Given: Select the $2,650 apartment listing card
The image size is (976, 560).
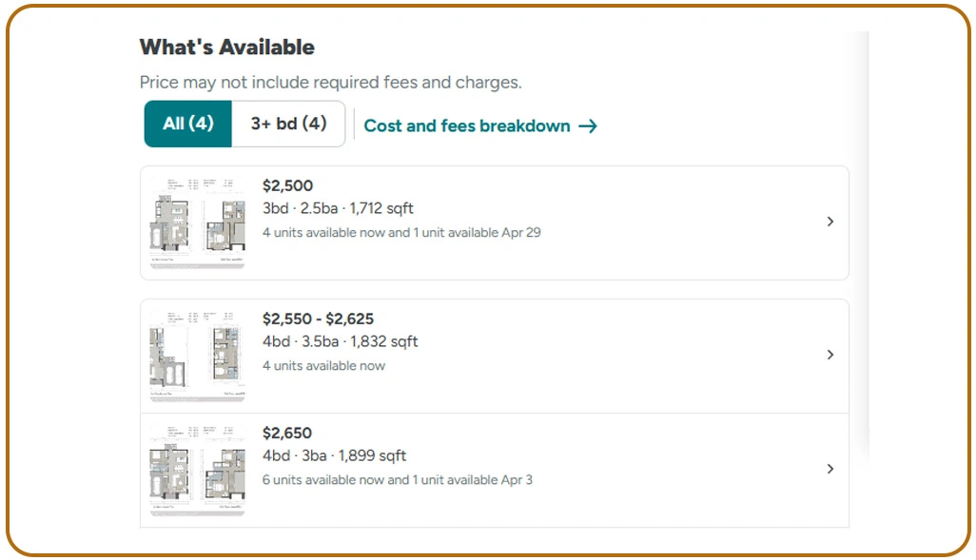Looking at the screenshot, I should [x=495, y=469].
